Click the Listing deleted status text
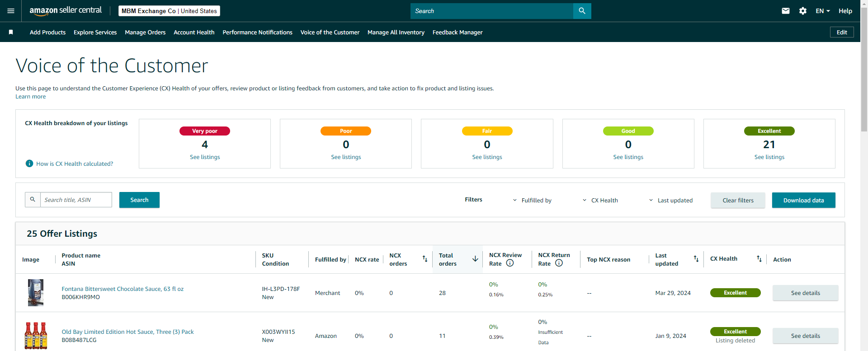The image size is (868, 351). (735, 340)
